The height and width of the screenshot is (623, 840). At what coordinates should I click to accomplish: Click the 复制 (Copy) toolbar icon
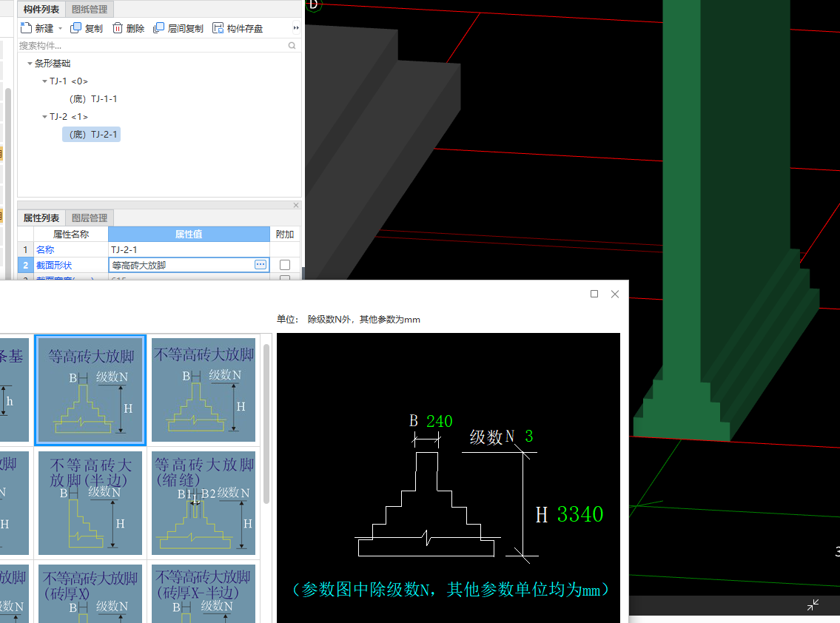tap(76, 28)
